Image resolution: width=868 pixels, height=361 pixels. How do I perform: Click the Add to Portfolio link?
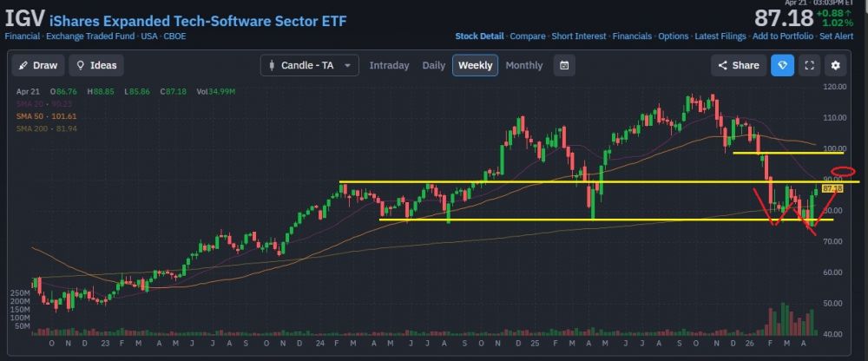tap(782, 36)
